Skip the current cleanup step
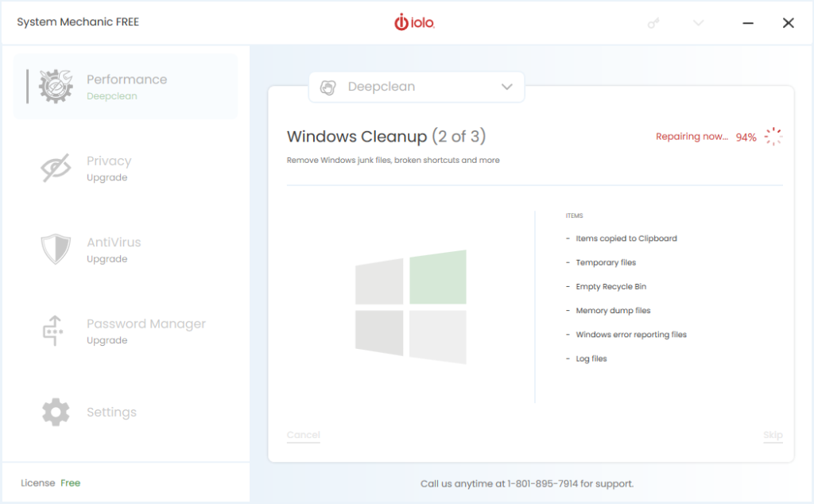Screen dimensions: 814x504 (772, 435)
